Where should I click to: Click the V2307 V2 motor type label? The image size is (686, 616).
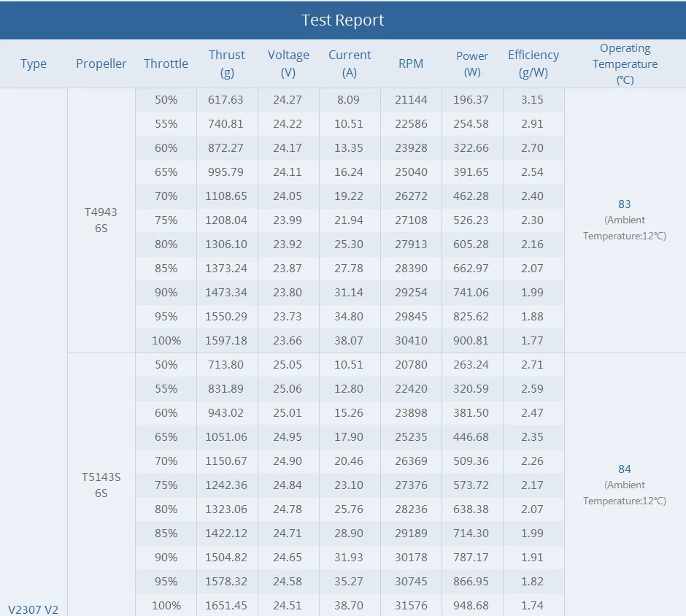pyautogui.click(x=33, y=609)
